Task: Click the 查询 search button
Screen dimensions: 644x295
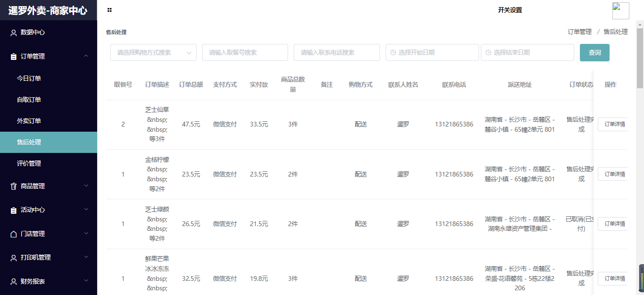Action: [594, 52]
